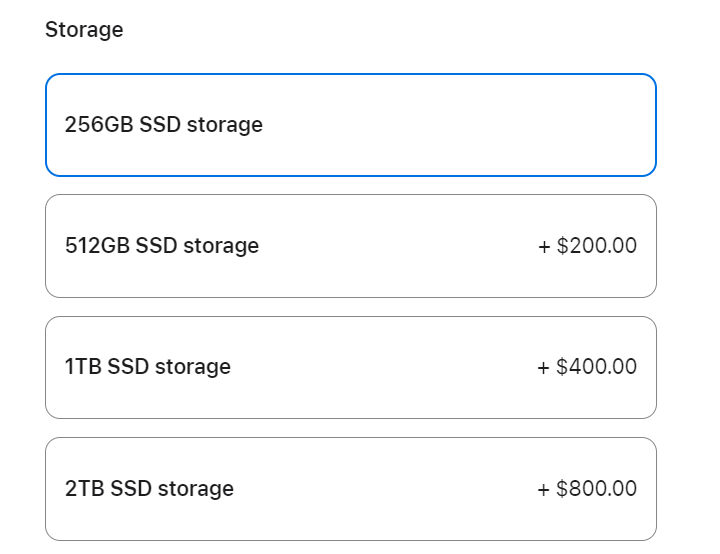The width and height of the screenshot is (720, 554).
Task: Upgrade storage for an extra $200.00
Action: (x=351, y=246)
